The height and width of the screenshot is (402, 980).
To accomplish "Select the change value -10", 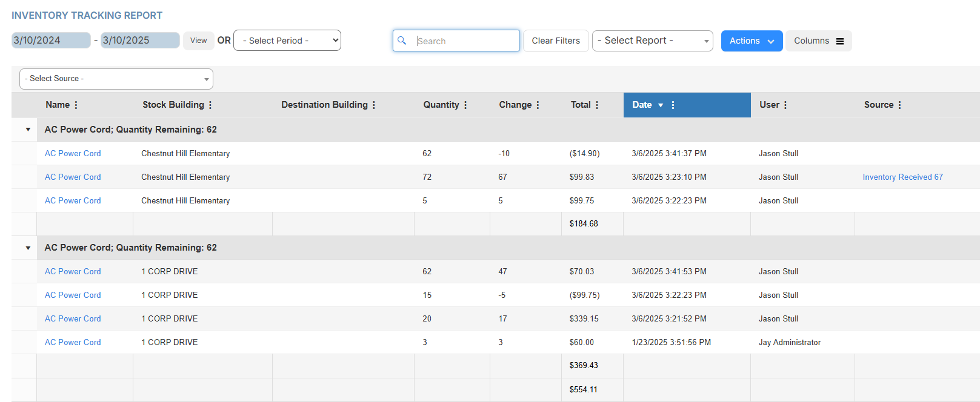I will [504, 153].
